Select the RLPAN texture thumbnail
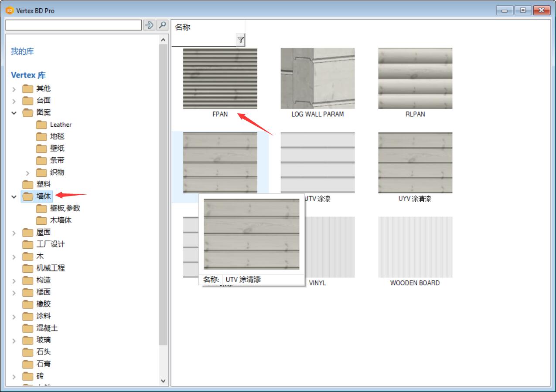The height and width of the screenshot is (392, 556). 415,78
